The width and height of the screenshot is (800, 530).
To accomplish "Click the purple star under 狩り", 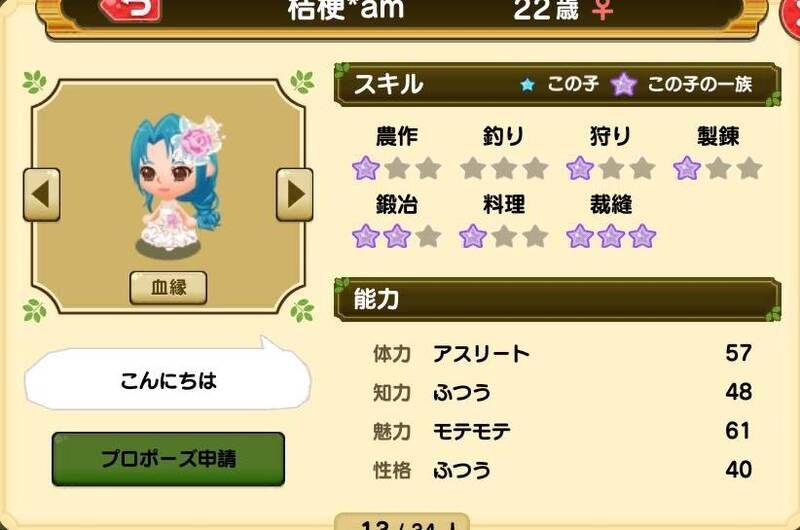I will (x=580, y=168).
